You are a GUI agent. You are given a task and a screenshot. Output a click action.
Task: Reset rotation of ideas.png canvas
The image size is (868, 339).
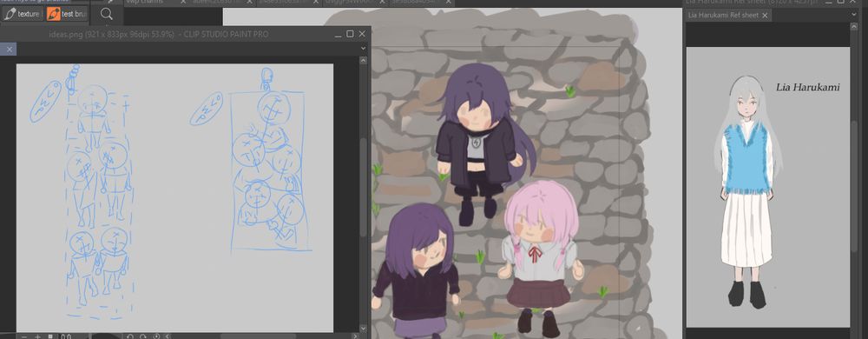pyautogui.click(x=156, y=336)
